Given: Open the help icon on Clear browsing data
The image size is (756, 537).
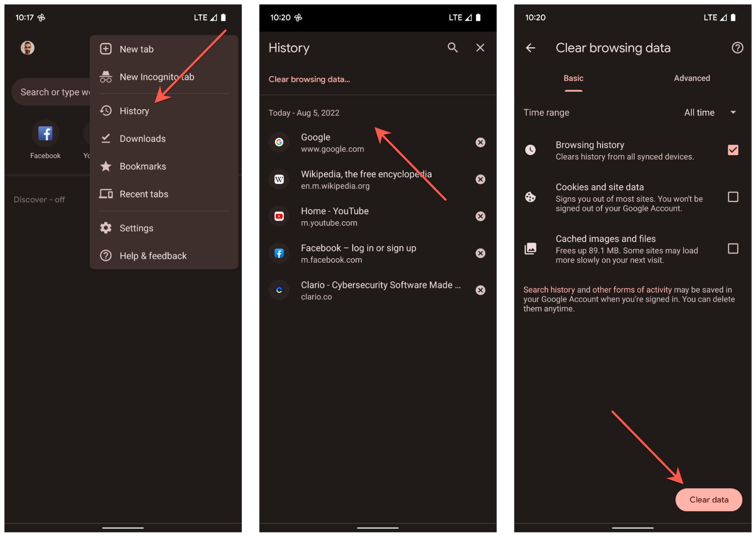Looking at the screenshot, I should [737, 48].
